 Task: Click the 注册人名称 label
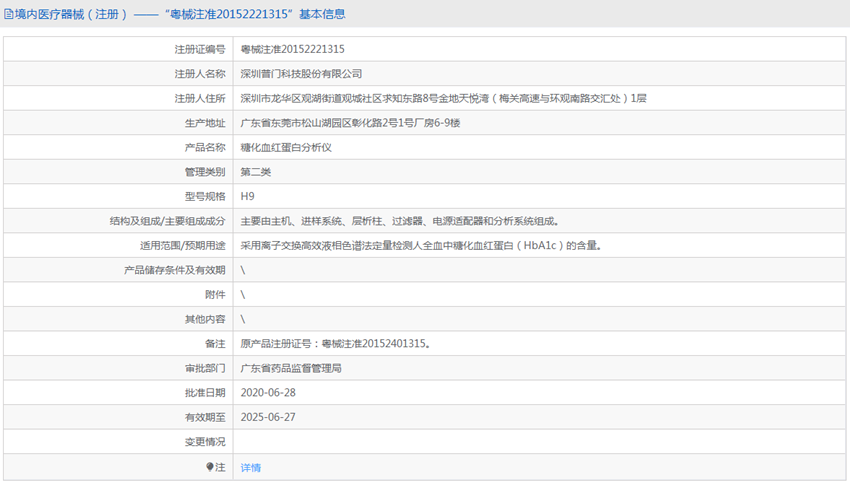coord(199,74)
